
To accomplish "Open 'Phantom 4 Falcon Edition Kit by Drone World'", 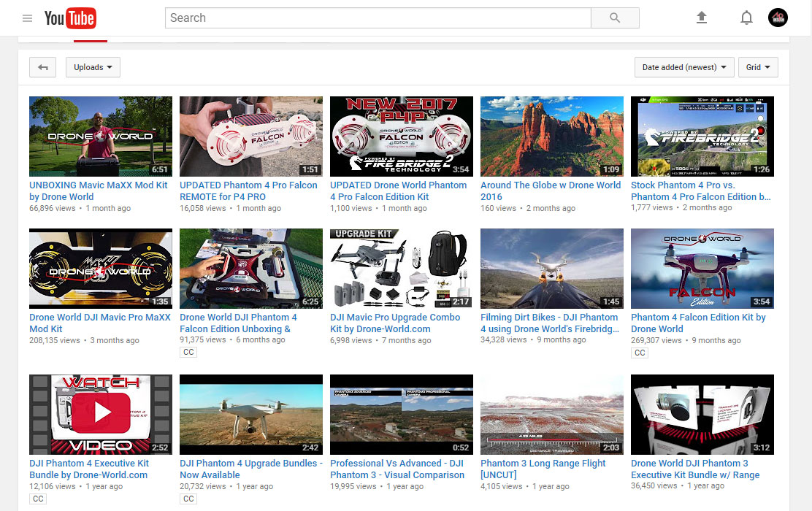I will (698, 323).
